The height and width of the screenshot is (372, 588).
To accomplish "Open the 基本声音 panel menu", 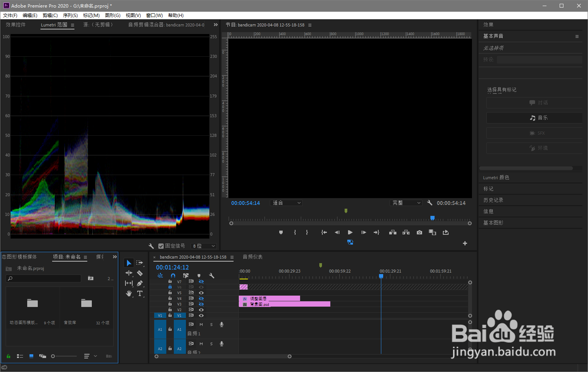I will click(577, 36).
